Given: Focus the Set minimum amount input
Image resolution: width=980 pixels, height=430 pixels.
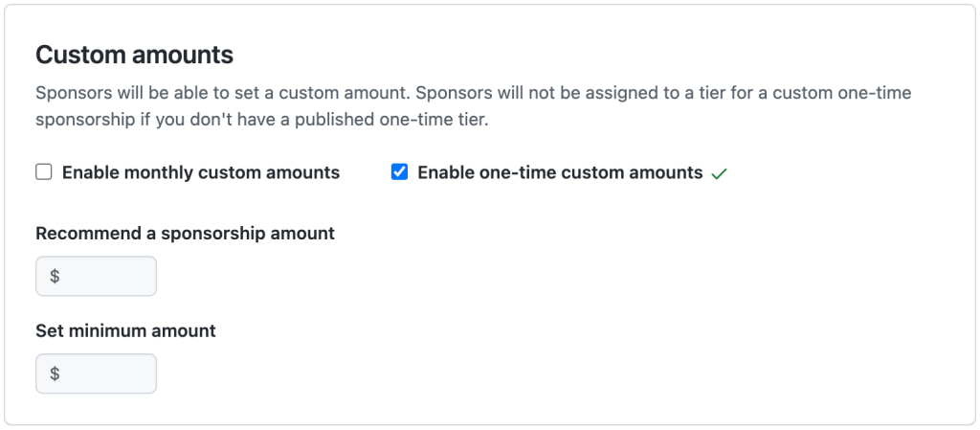Looking at the screenshot, I should click(105, 374).
